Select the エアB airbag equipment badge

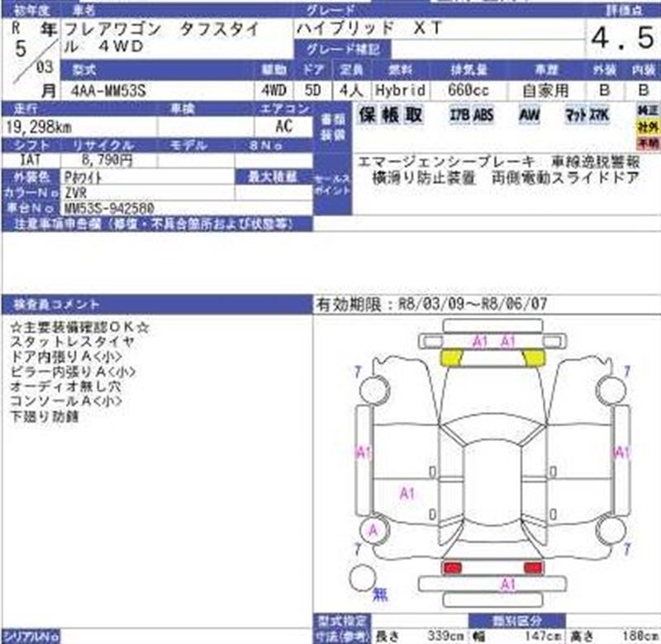(x=459, y=115)
